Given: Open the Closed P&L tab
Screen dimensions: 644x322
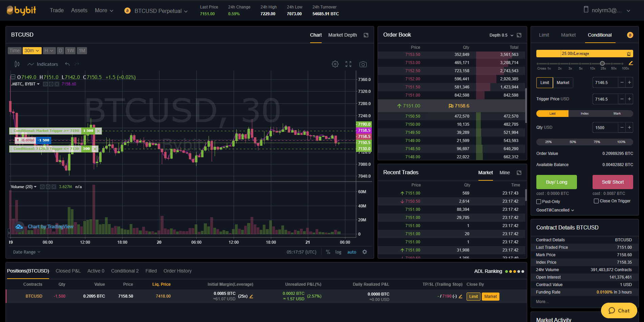Looking at the screenshot, I should 68,271.
